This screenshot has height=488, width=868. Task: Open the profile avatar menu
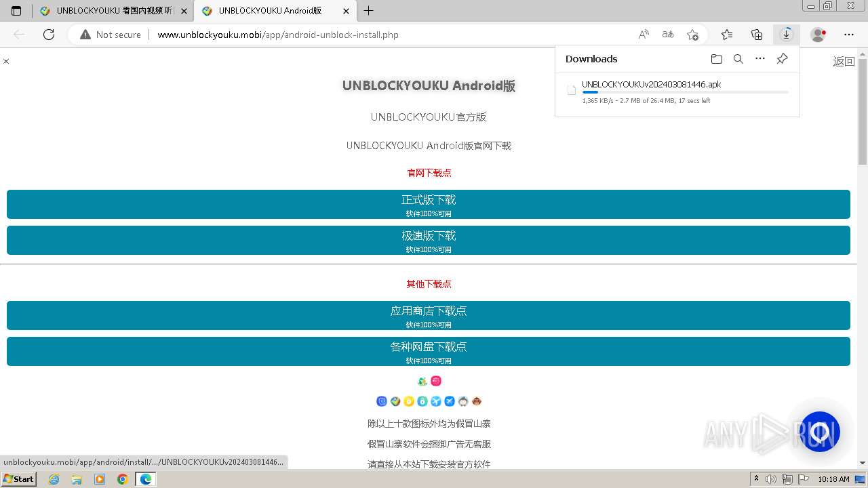[x=818, y=35]
